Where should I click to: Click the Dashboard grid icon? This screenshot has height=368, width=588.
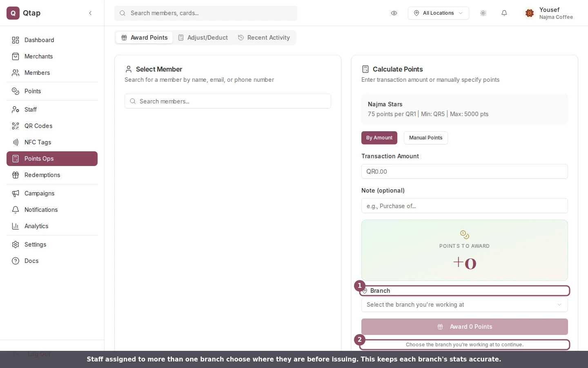coord(16,40)
